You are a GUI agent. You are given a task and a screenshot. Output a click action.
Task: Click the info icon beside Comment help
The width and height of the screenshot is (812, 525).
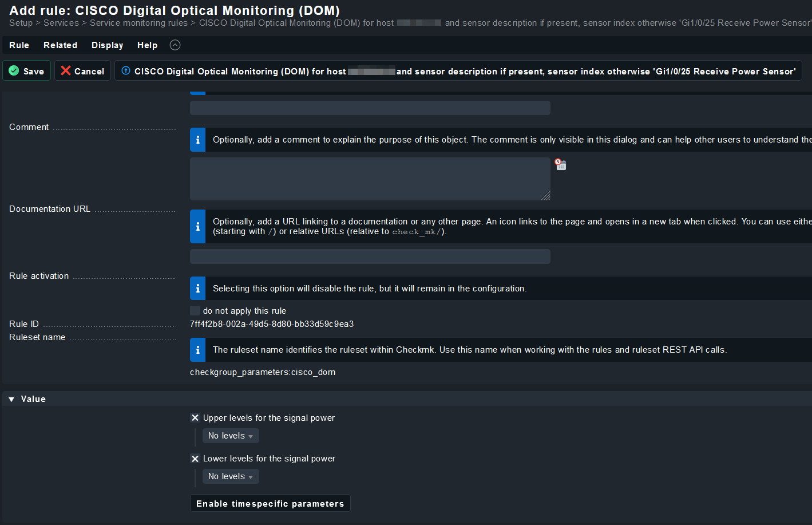198,140
